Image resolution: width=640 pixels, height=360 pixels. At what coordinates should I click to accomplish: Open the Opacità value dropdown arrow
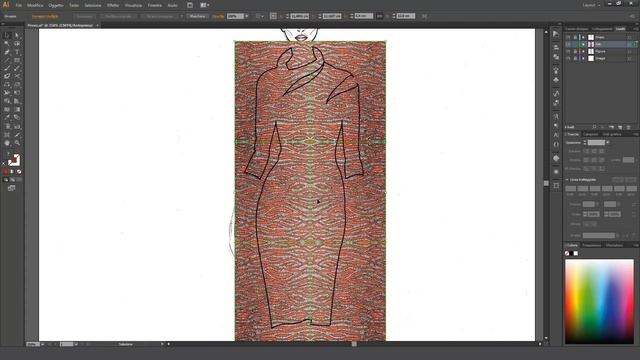point(247,16)
